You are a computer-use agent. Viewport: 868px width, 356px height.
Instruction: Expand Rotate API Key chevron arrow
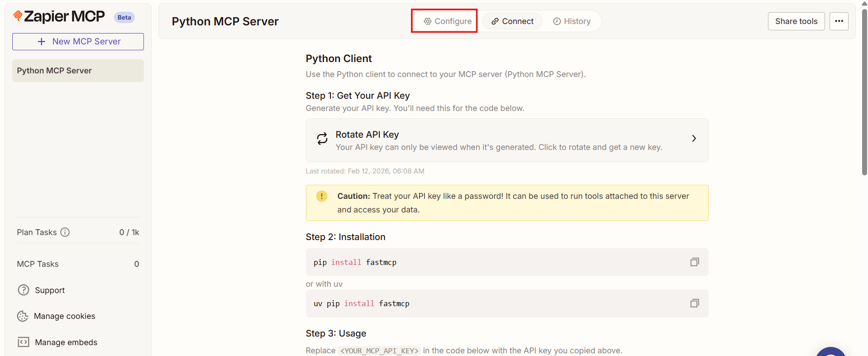click(x=693, y=139)
